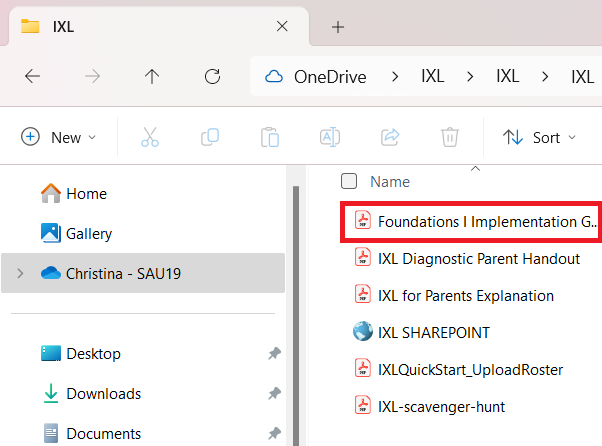Click the Rename icon in toolbar

pyautogui.click(x=330, y=137)
